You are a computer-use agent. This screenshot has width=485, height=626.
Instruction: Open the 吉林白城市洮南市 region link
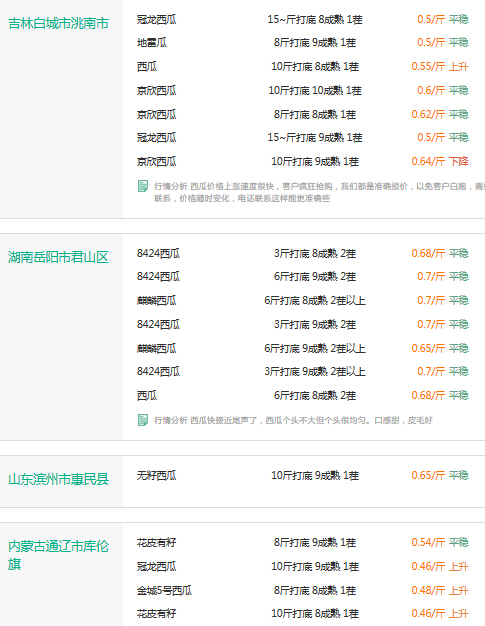[x=58, y=23]
